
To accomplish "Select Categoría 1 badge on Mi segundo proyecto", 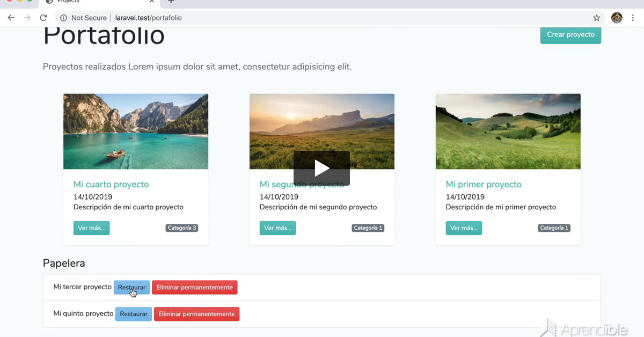I will click(x=368, y=228).
